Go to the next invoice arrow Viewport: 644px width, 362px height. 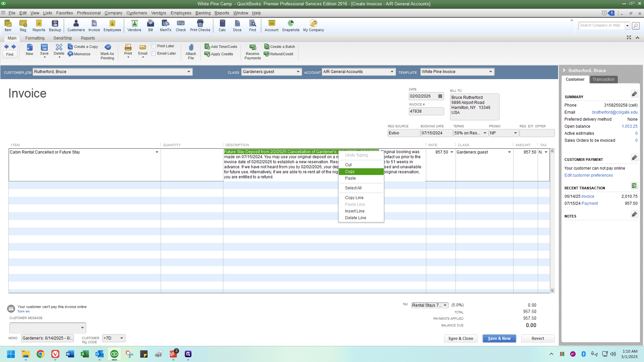coord(14,47)
